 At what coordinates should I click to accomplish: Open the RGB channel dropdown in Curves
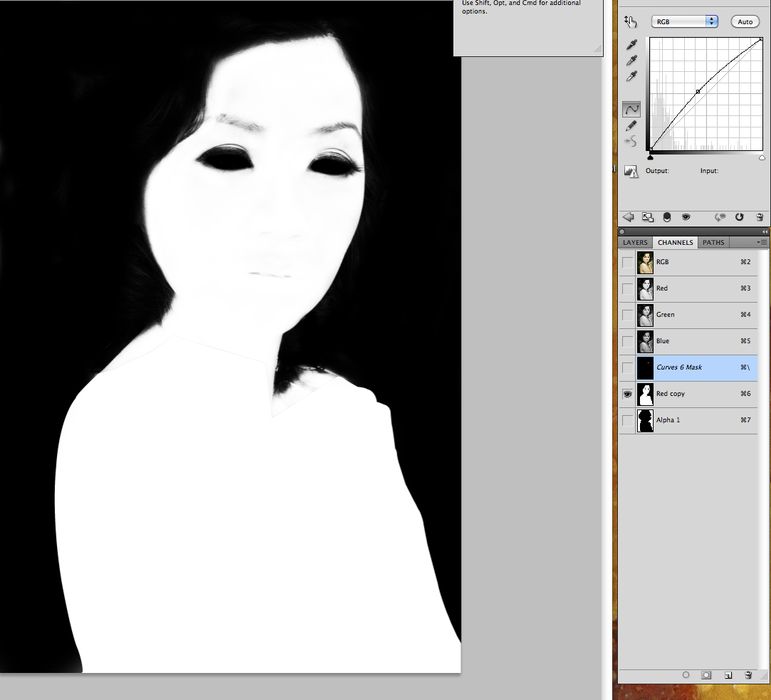[684, 21]
